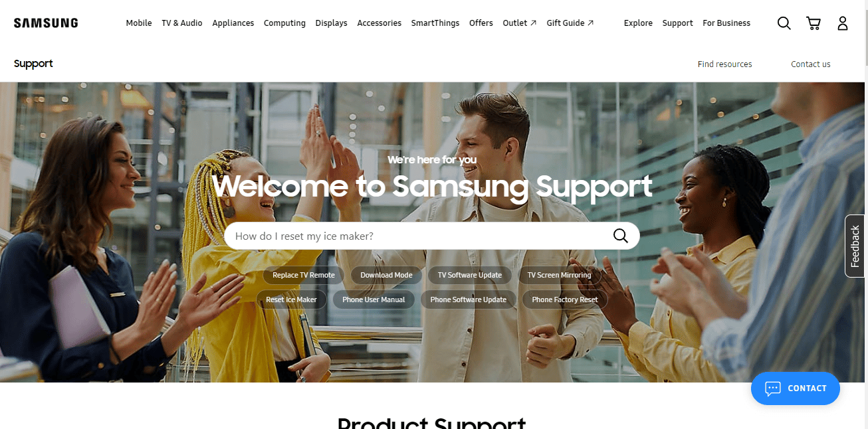868x429 pixels.
Task: Open the shopping cart icon
Action: (x=814, y=23)
